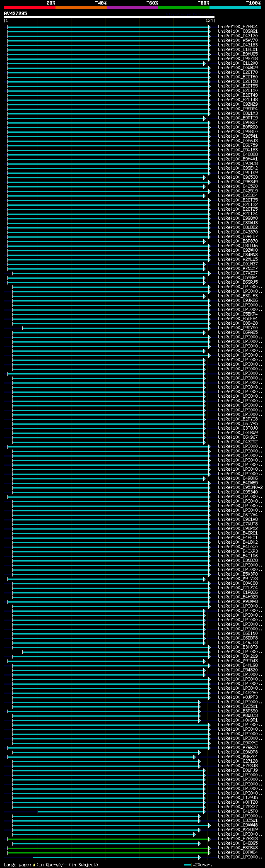This screenshot has height=868, width=265.
Task: Select the UniRef100_C5YBP4 label
Action: point(238,278)
